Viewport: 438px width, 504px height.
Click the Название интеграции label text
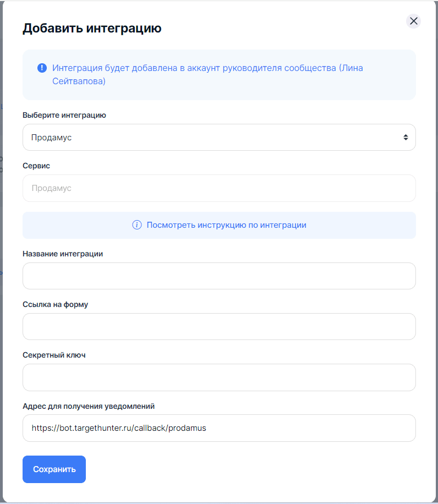[63, 254]
